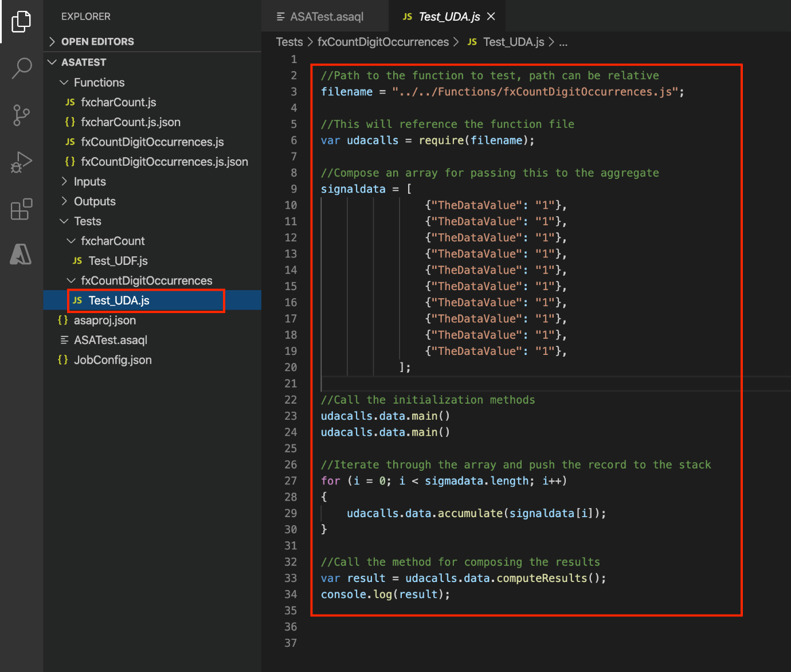Viewport: 791px width, 672px height.
Task: Open fxCountDigitOccurrences.js.json file
Action: 164,162
